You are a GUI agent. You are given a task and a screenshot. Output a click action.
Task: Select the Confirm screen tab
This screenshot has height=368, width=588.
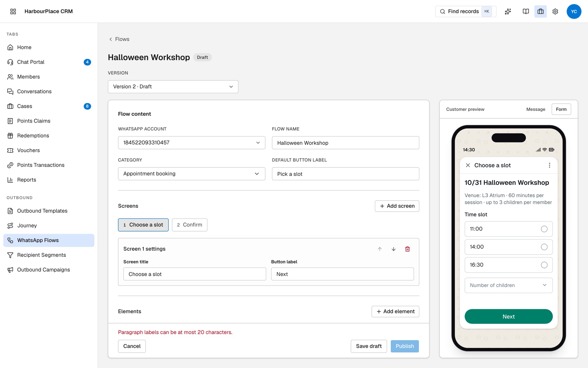click(190, 225)
